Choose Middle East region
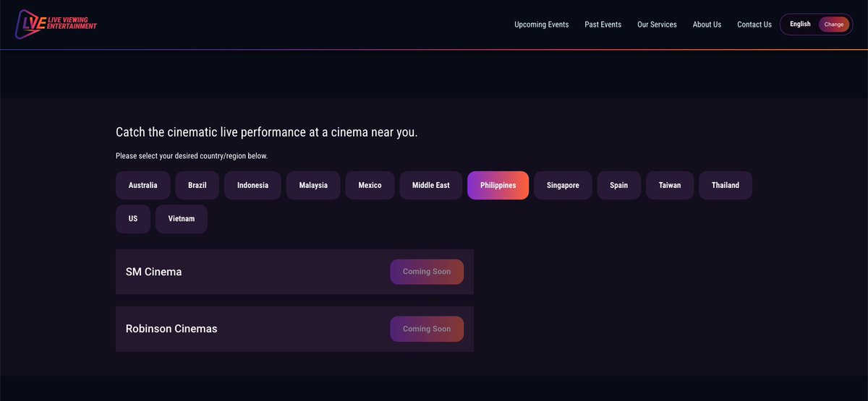Viewport: 868px width, 401px height. (x=431, y=185)
